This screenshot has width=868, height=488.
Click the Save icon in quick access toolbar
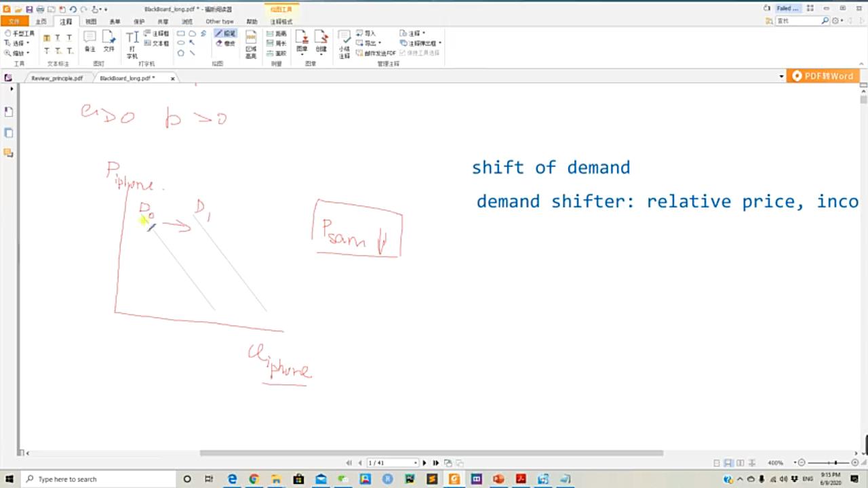(29, 9)
